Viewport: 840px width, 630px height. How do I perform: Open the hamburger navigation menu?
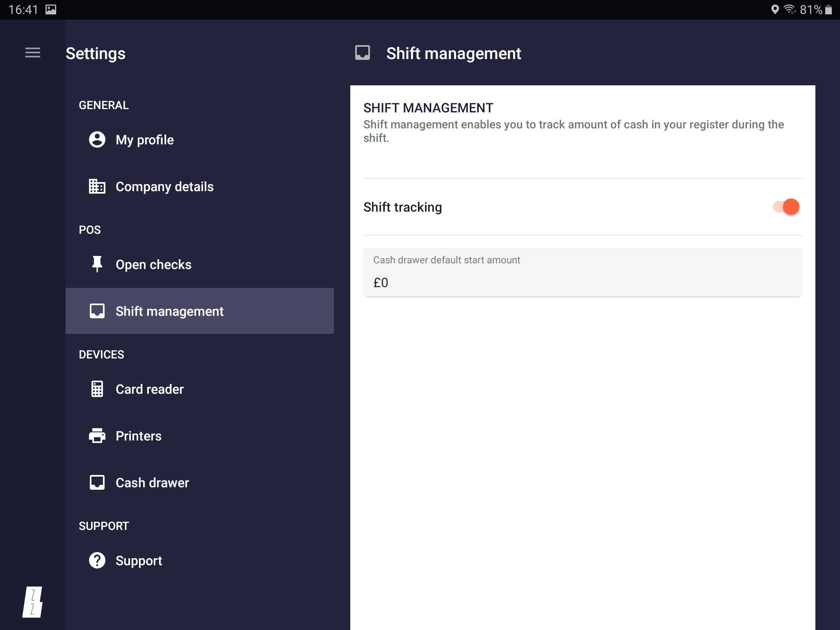[x=33, y=53]
